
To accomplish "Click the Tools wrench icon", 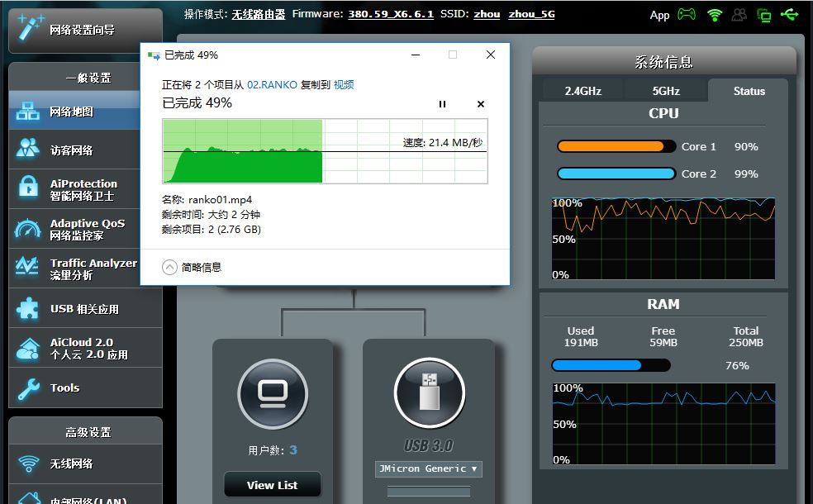I will click(x=28, y=388).
